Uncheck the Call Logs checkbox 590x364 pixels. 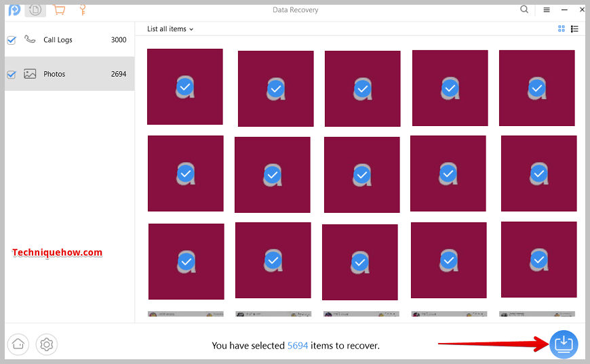[x=12, y=40]
